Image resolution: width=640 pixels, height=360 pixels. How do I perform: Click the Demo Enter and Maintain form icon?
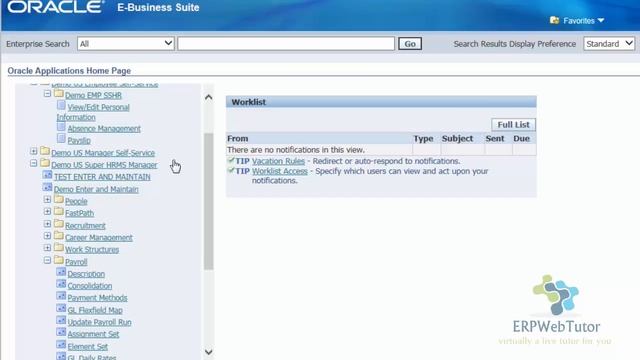(x=47, y=187)
